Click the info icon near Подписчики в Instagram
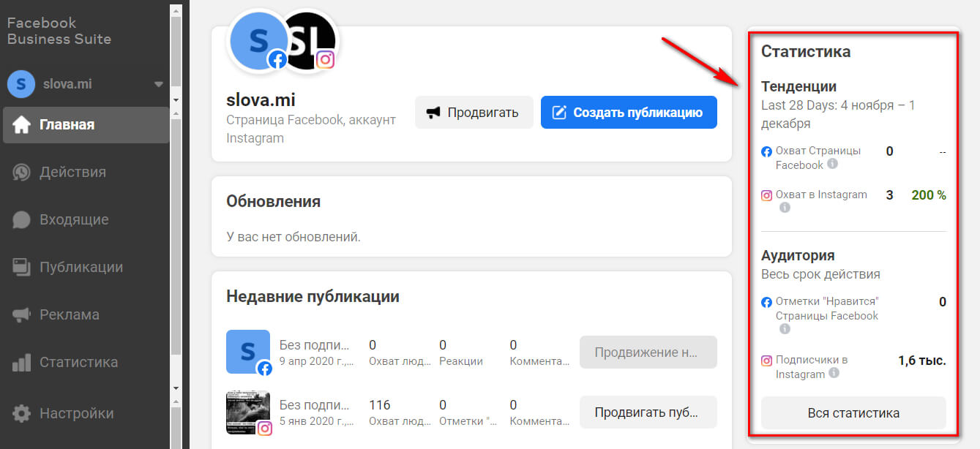 click(833, 374)
